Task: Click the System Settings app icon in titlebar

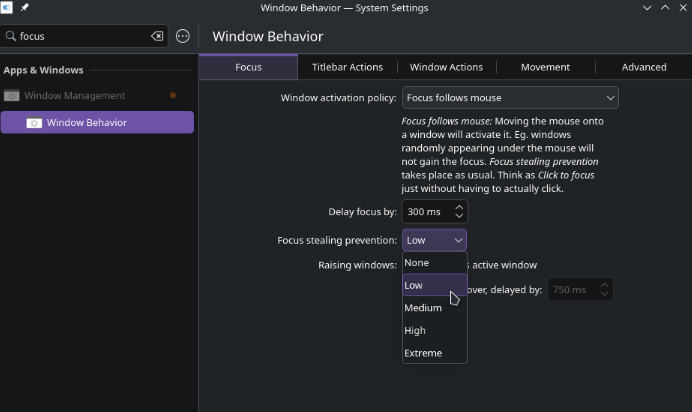Action: click(x=8, y=8)
